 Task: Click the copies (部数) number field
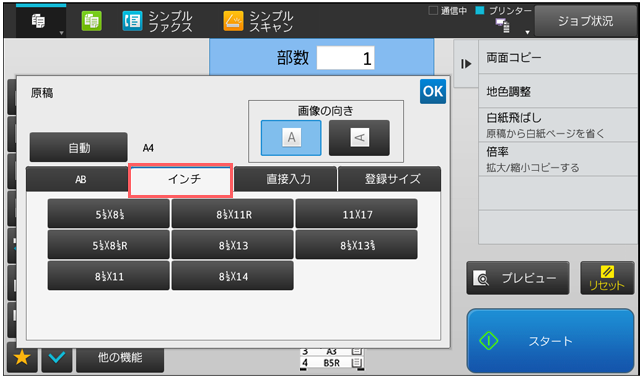(345, 58)
